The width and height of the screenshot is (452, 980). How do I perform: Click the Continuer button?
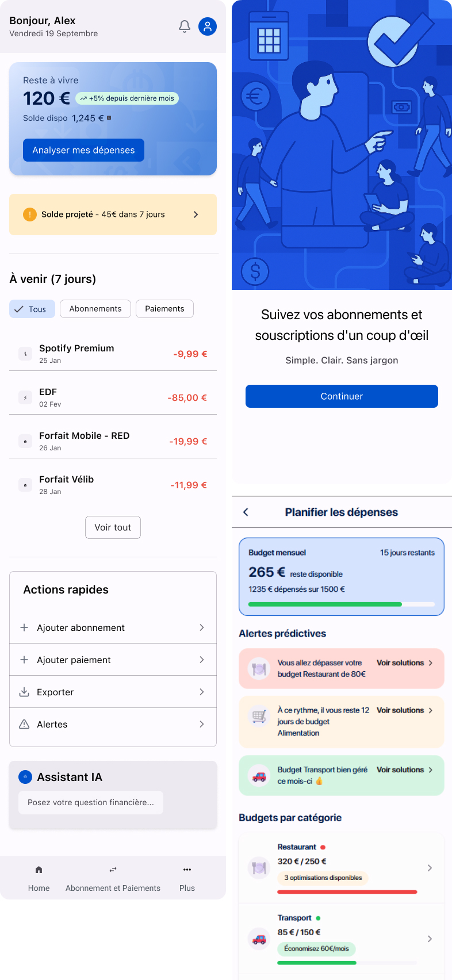click(342, 396)
